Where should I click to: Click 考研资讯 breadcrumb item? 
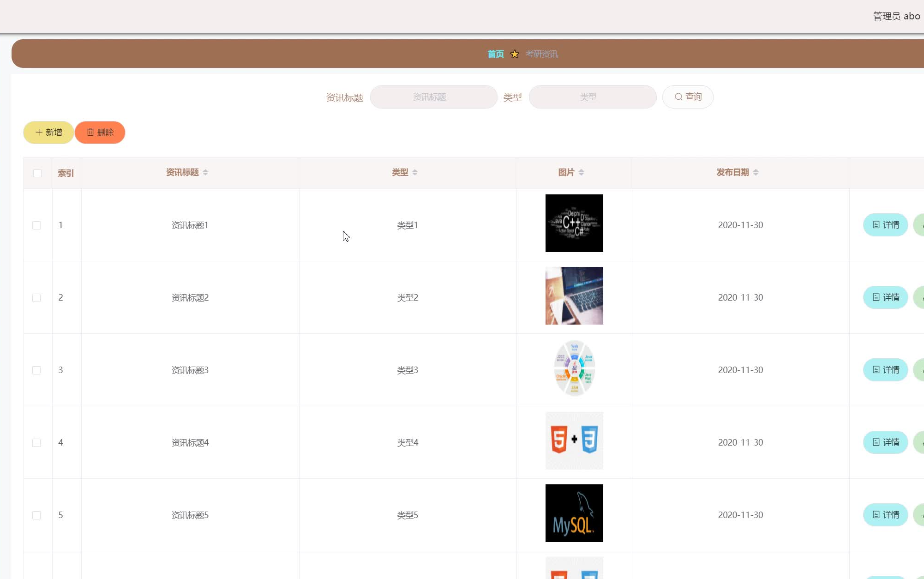pos(542,54)
